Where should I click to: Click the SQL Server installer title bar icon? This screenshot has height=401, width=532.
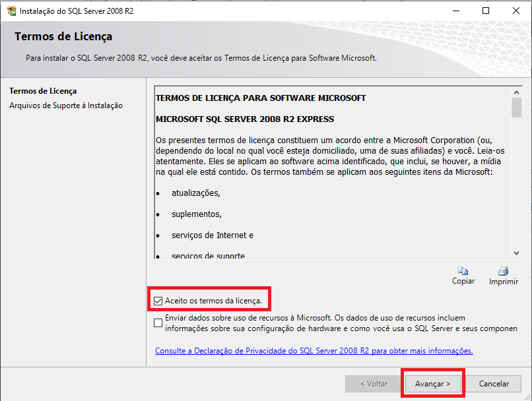[x=11, y=11]
